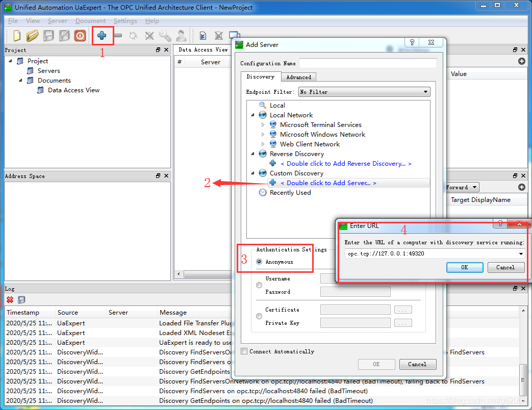Collapse the Reverse Discovery node
This screenshot has height=410, width=532.
click(x=252, y=154)
